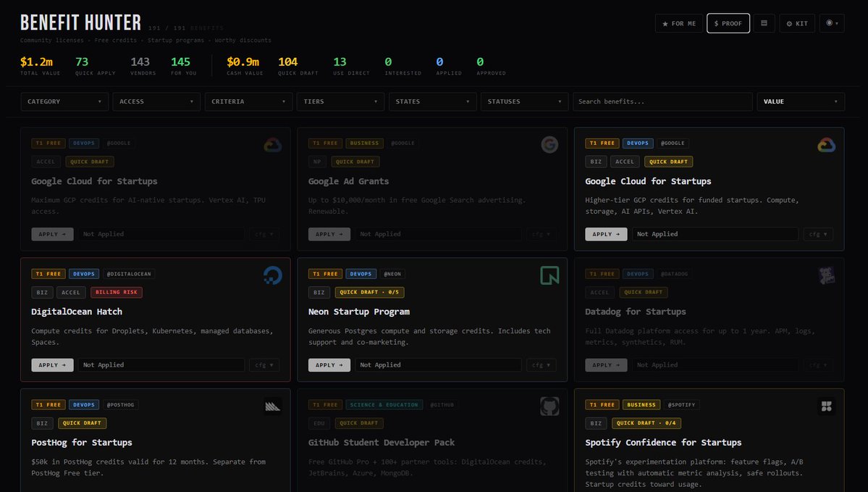The height and width of the screenshot is (492, 868).
Task: Open cfg dropdown on Neon Startup Program card
Action: pyautogui.click(x=541, y=364)
